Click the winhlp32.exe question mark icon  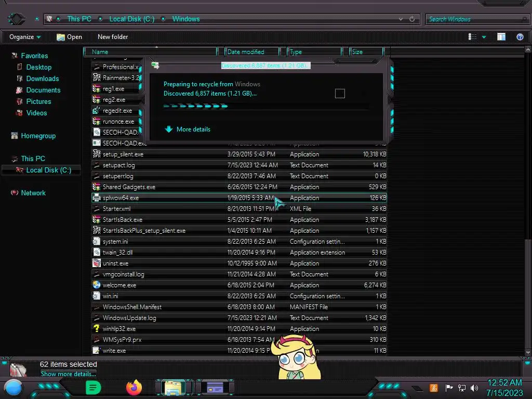[96, 328]
